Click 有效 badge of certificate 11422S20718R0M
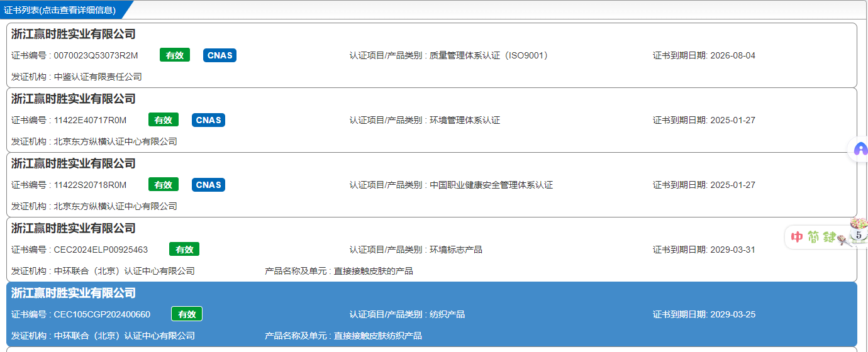Screen dimensions: 868x352 point(164,185)
